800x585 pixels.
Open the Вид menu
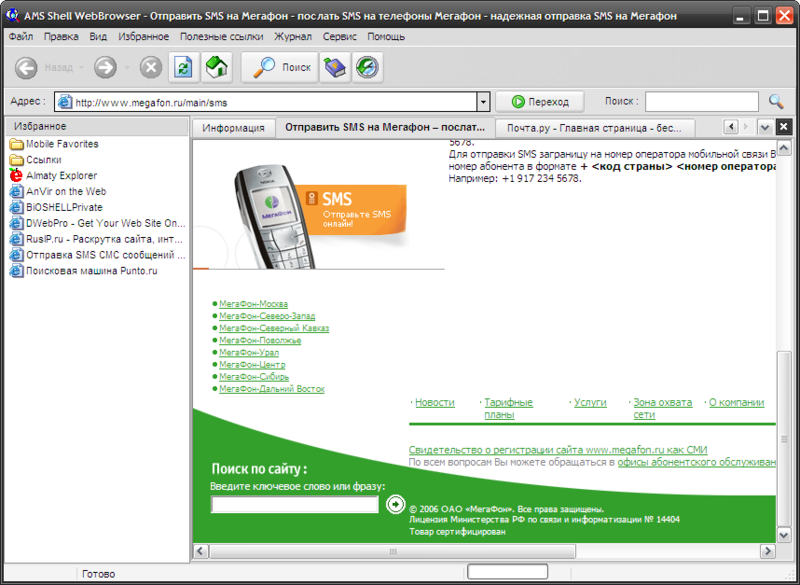point(98,37)
